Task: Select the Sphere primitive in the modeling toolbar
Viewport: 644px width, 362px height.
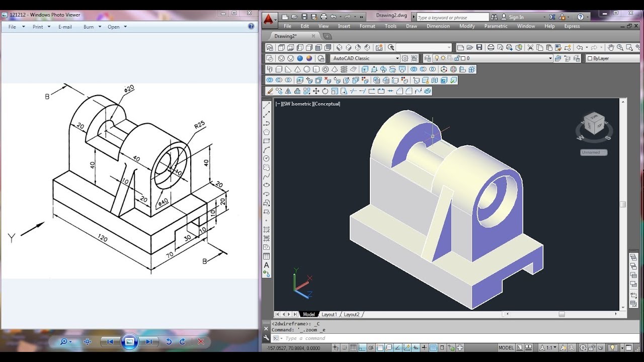Action: (x=307, y=69)
